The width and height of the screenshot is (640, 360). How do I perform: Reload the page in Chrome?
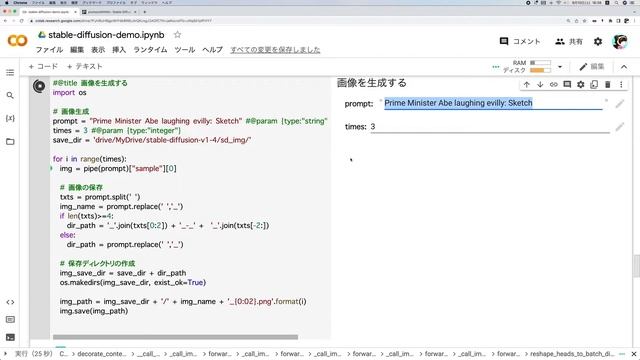(22, 20)
